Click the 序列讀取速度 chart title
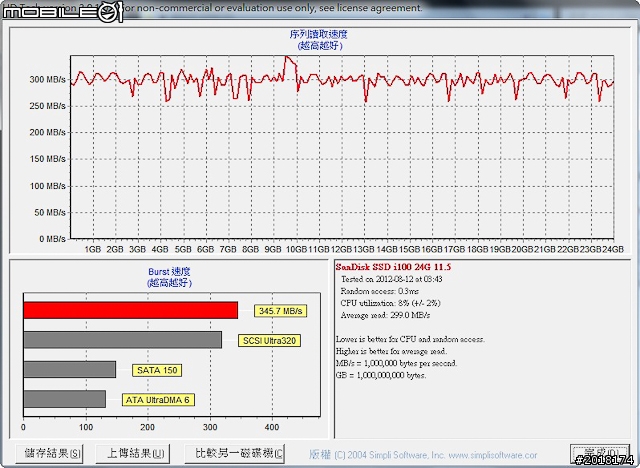The height and width of the screenshot is (468, 640). tap(319, 35)
